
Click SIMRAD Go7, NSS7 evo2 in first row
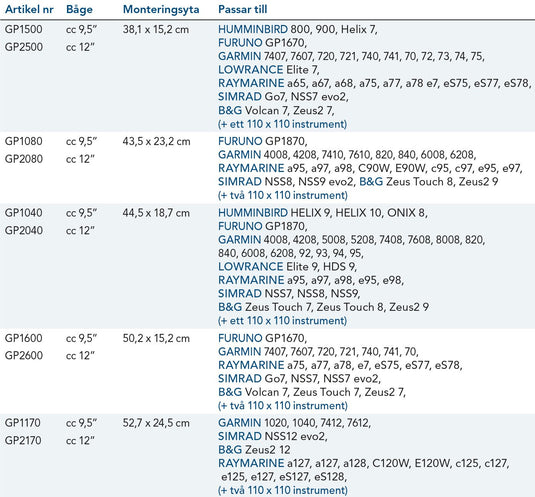(284, 97)
